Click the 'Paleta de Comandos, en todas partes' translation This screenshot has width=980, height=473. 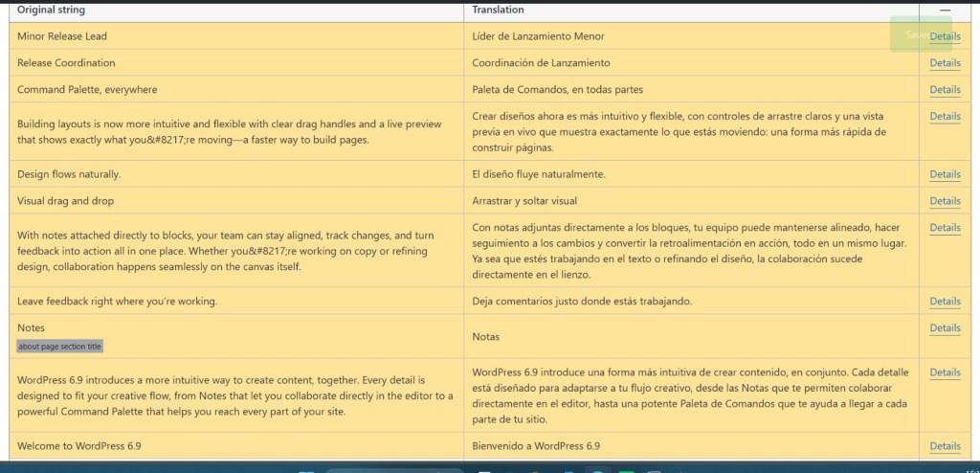pyautogui.click(x=558, y=90)
